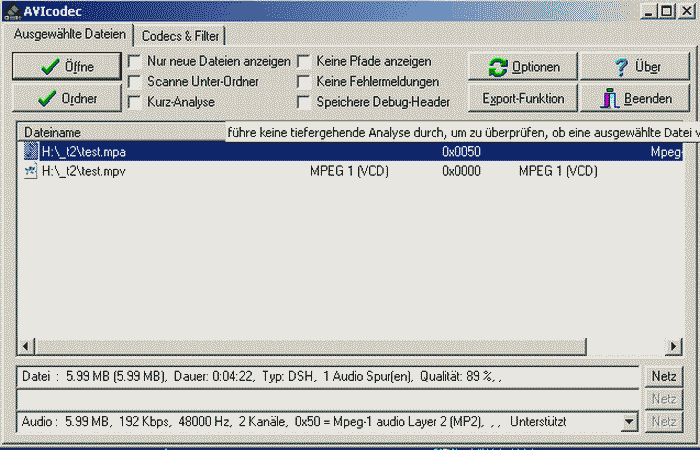This screenshot has width=700, height=450.
Task: Click the green checkmark on Ordner button
Action: click(x=45, y=99)
